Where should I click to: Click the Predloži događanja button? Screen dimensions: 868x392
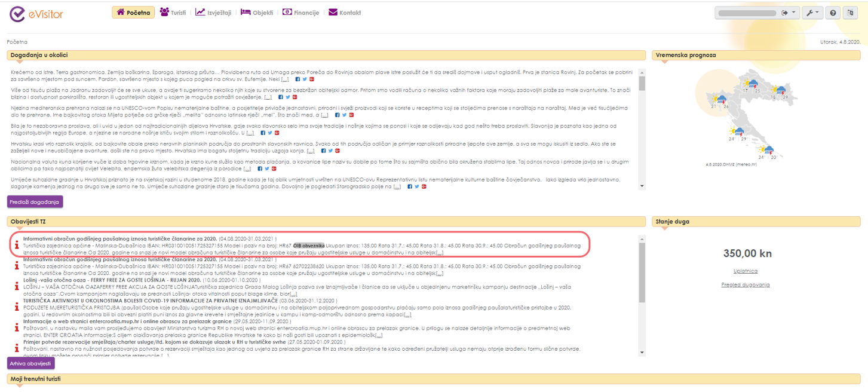point(35,202)
